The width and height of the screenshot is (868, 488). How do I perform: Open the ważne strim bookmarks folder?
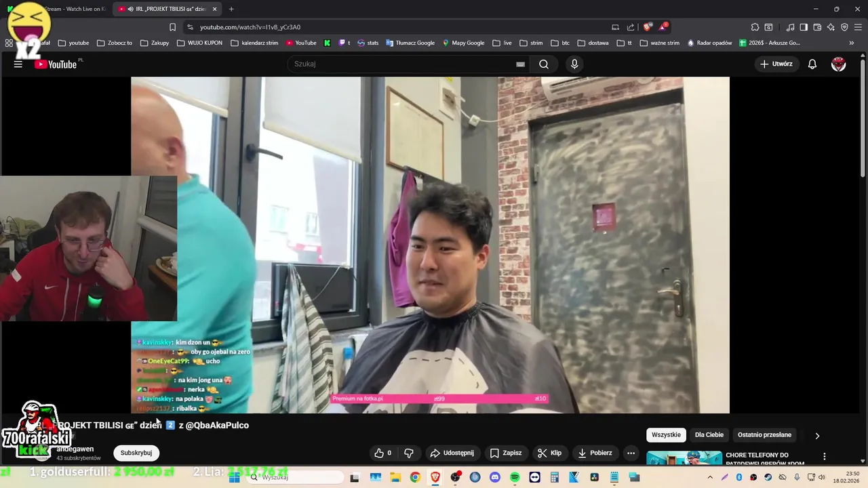(x=659, y=43)
